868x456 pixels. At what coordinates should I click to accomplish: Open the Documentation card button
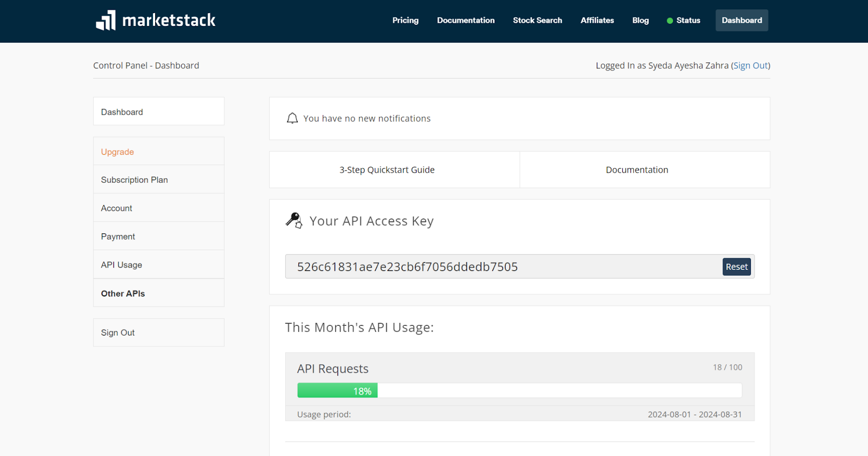pos(645,170)
